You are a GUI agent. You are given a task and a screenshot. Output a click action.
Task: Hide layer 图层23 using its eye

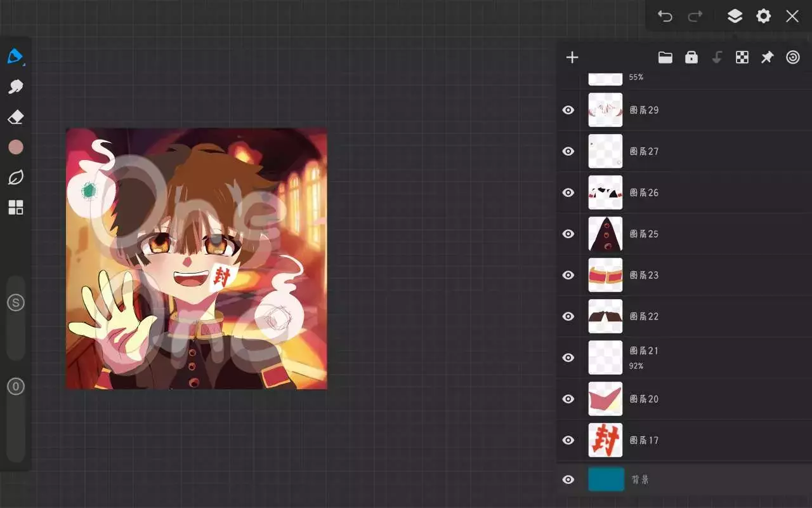tap(568, 275)
